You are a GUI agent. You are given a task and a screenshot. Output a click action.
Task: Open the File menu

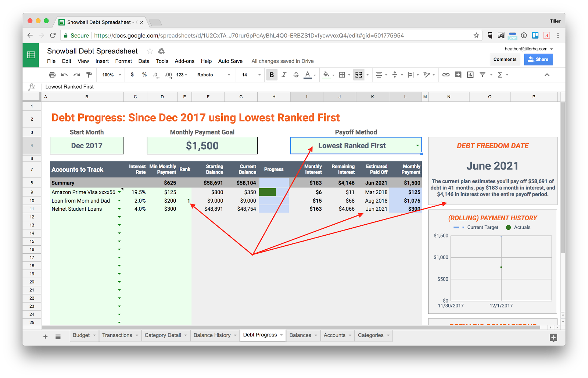click(x=51, y=61)
